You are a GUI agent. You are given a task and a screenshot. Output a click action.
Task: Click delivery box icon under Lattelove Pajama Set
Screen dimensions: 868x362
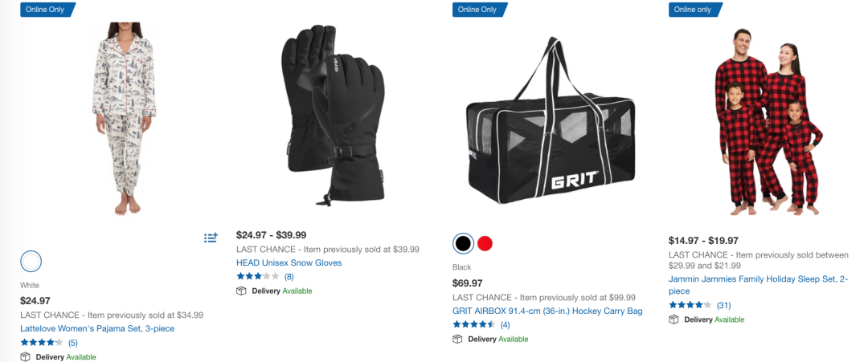(25, 357)
